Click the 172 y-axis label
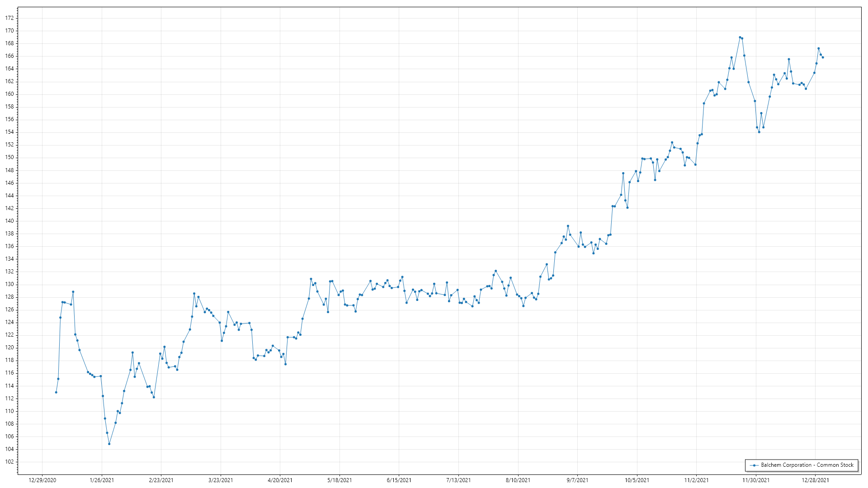The height and width of the screenshot is (488, 868). [x=9, y=18]
